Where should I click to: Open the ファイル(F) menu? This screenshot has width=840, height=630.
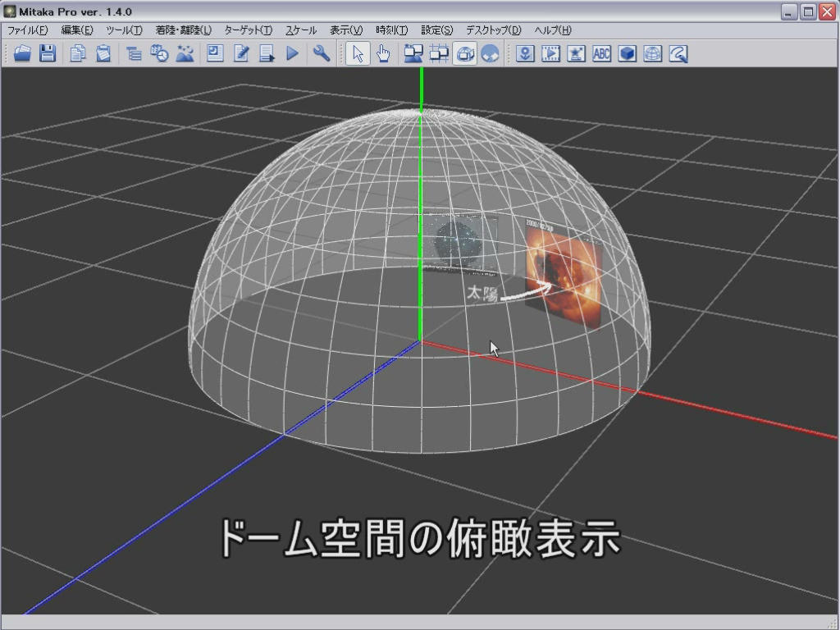(28, 30)
